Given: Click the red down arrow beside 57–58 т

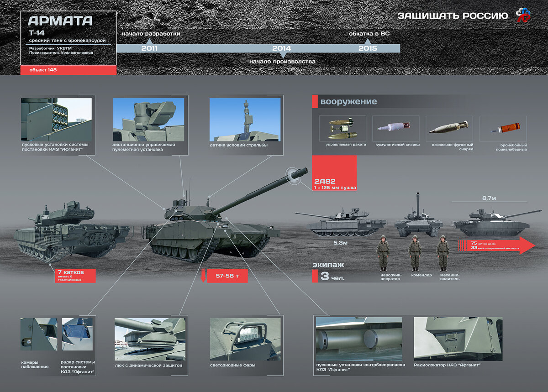Looking at the screenshot, I should [x=204, y=276].
